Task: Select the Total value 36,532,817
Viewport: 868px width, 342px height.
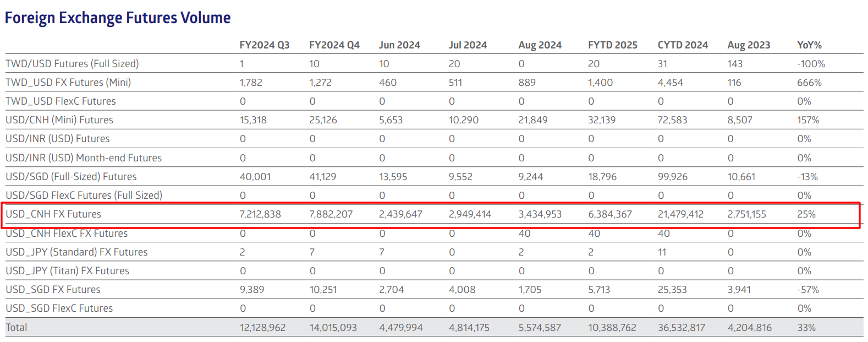Action: (681, 328)
